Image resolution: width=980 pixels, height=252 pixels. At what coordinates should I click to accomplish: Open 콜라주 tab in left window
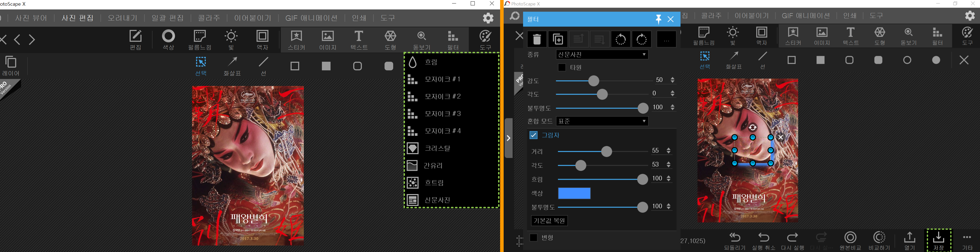click(x=209, y=18)
